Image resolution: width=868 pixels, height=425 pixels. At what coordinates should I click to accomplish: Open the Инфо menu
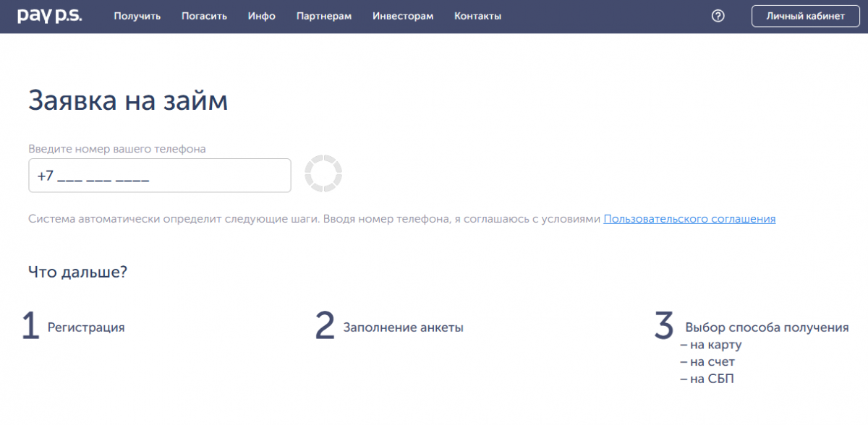[x=261, y=16]
